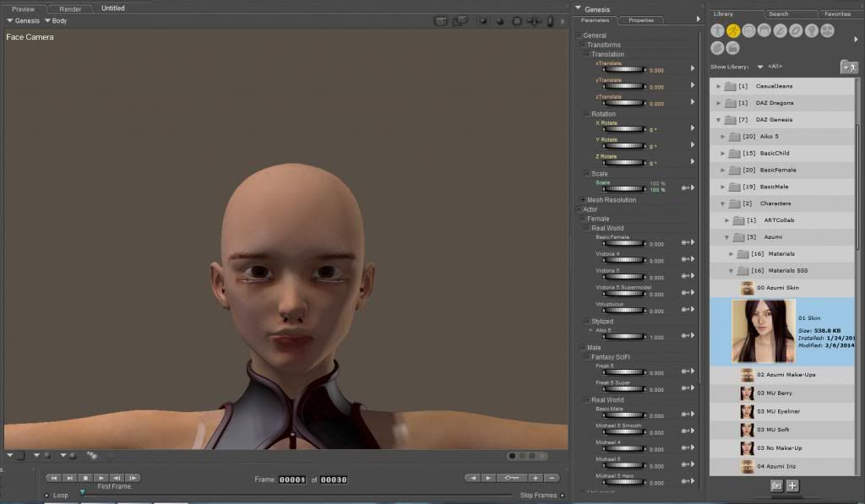Viewport: 865px width, 504px height.
Task: Select the Pose library category icon
Action: (x=734, y=30)
